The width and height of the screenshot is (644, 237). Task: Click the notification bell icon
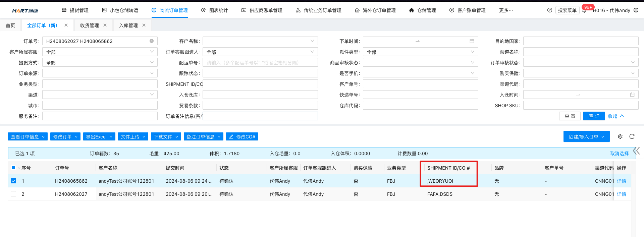(584, 11)
